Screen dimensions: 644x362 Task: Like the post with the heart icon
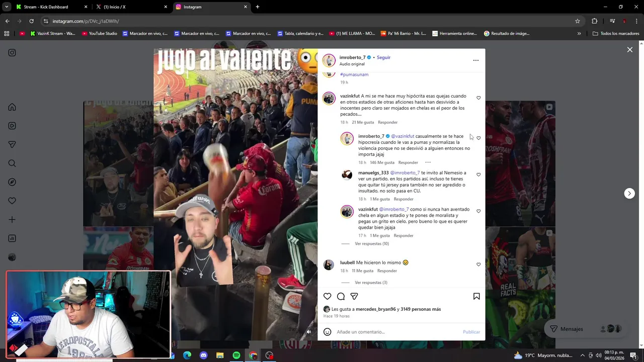328,296
